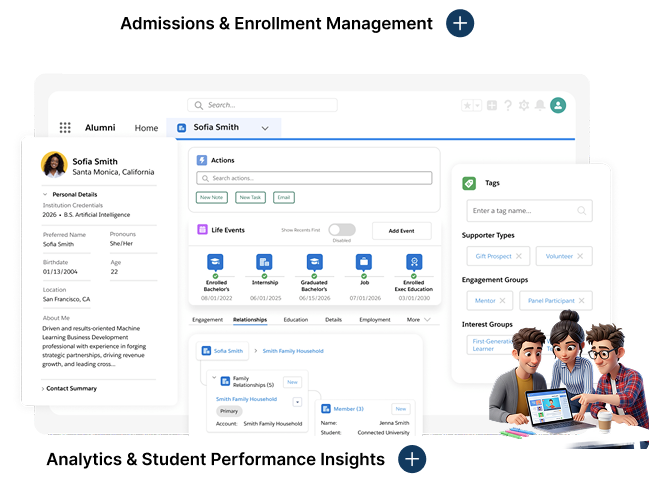Open the More tabs dropdown
650x483 pixels.
point(419,320)
